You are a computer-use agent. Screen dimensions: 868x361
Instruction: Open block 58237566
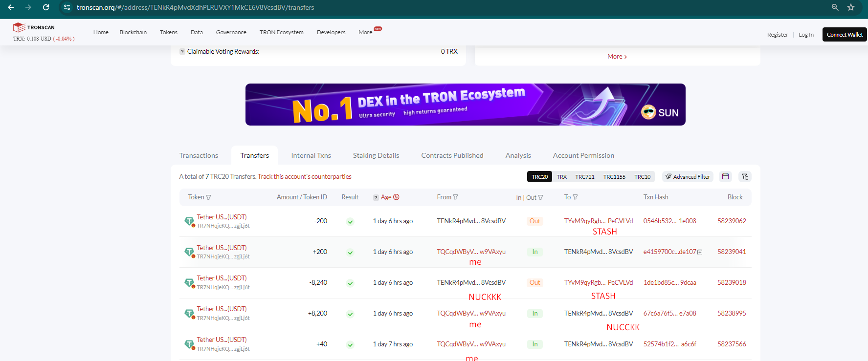click(x=732, y=344)
